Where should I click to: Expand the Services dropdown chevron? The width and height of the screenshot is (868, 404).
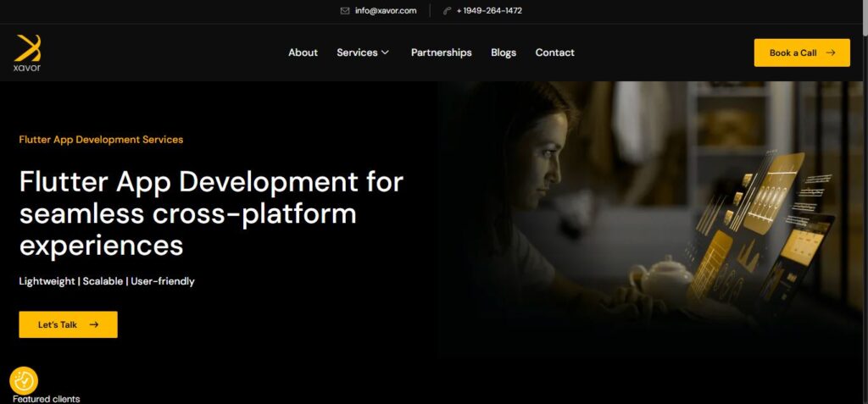pyautogui.click(x=385, y=53)
